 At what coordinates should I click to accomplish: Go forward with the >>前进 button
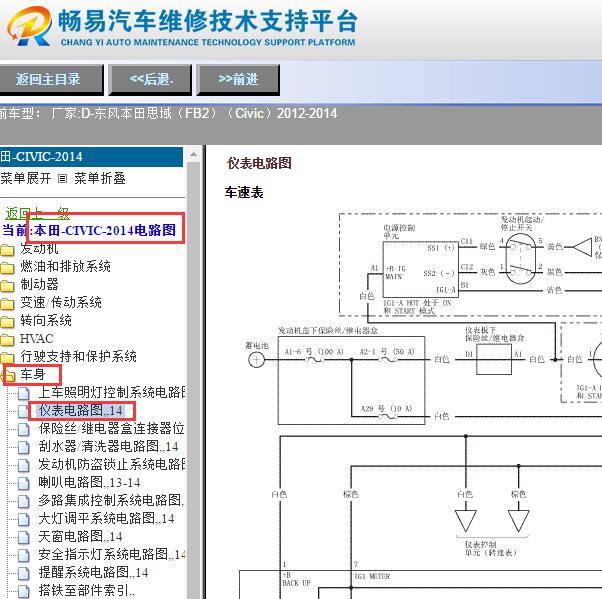coord(238,79)
